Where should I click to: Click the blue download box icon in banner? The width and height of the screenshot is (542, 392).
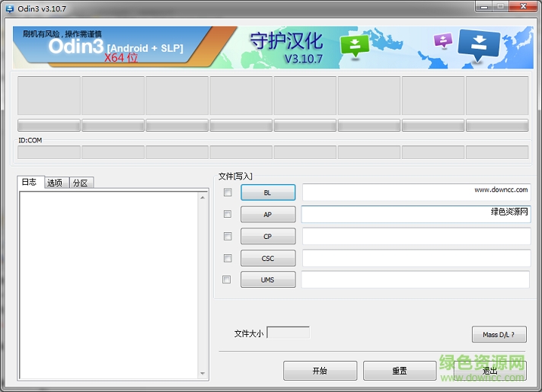(479, 45)
